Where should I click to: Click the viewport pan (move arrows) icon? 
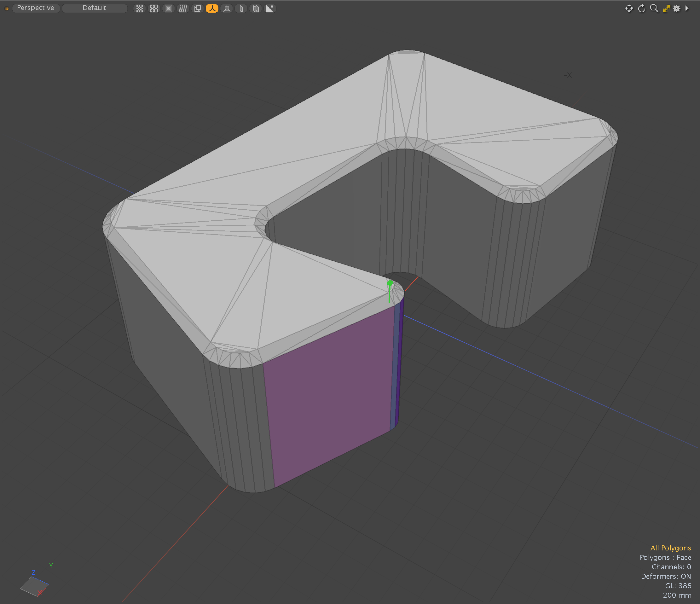tap(629, 9)
